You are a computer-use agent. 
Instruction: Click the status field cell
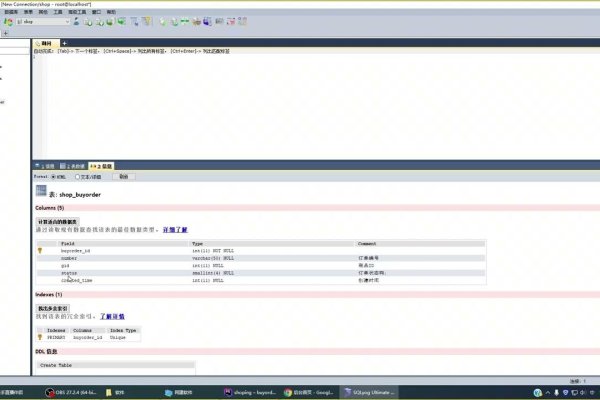coord(69,273)
